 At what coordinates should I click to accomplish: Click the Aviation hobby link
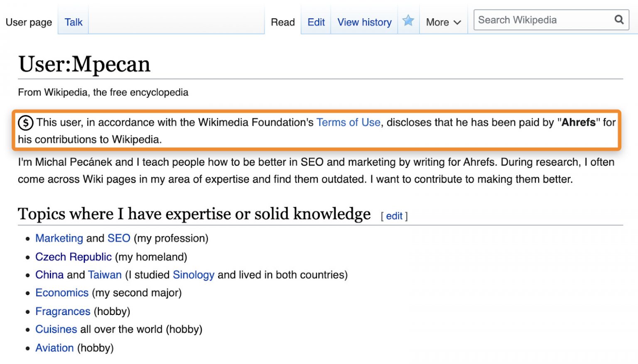[54, 348]
